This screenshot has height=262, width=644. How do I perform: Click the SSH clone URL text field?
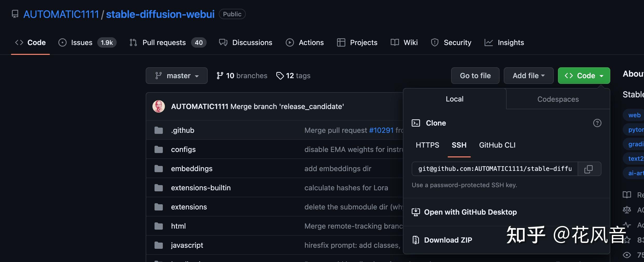pos(495,169)
